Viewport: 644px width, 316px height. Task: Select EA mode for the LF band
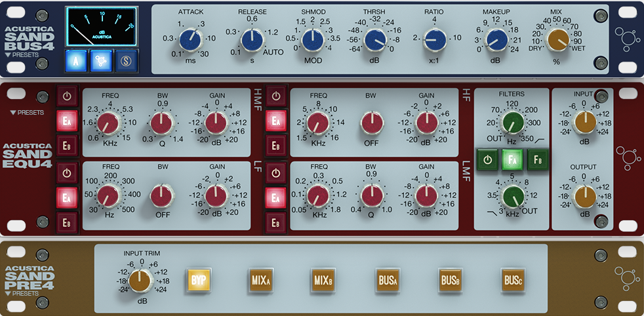tap(67, 198)
